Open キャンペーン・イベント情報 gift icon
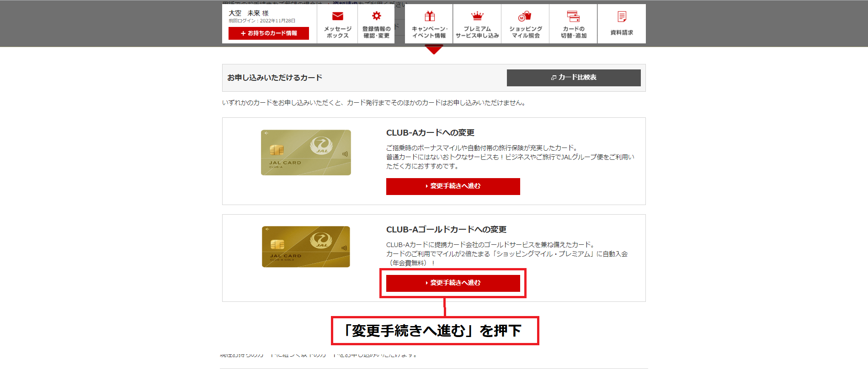 tap(429, 16)
